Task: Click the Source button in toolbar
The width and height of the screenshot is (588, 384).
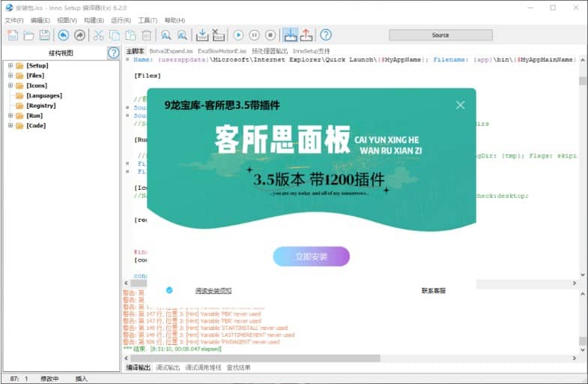Action: tap(440, 35)
